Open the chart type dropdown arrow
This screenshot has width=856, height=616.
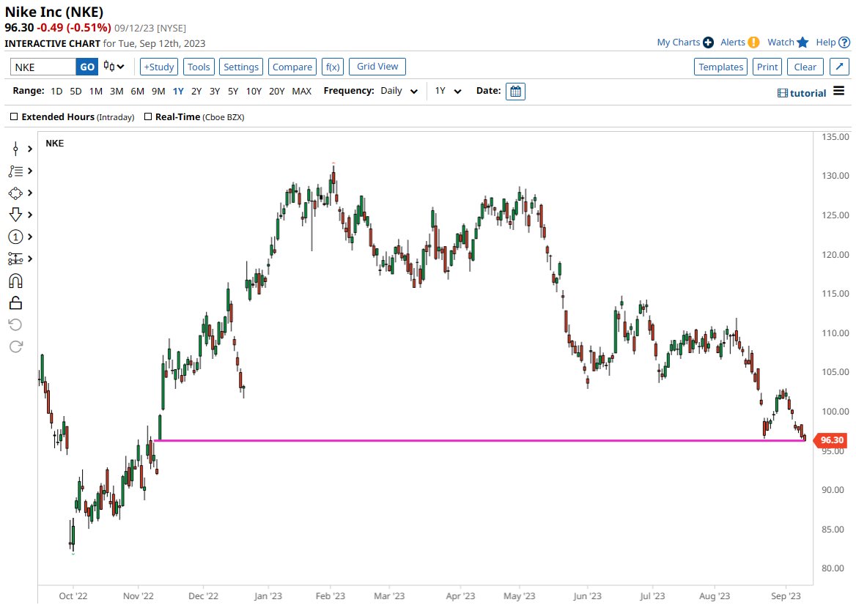coord(121,67)
